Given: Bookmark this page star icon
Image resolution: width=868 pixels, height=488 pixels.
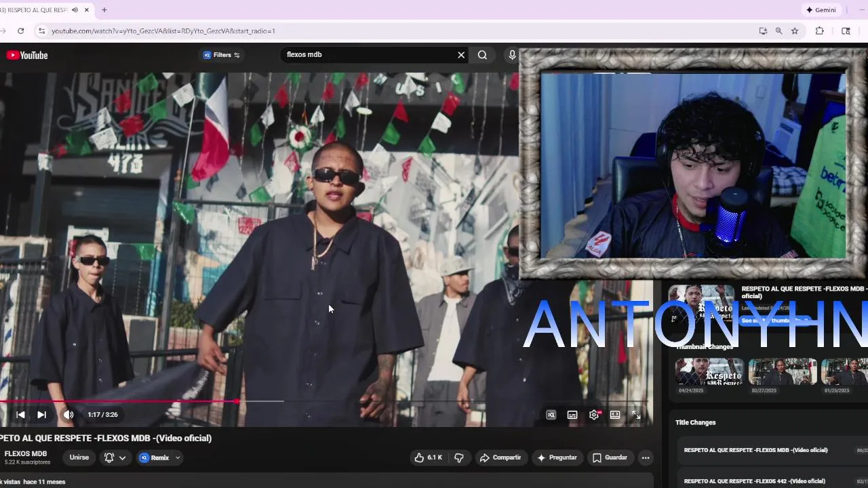Looking at the screenshot, I should (x=795, y=31).
